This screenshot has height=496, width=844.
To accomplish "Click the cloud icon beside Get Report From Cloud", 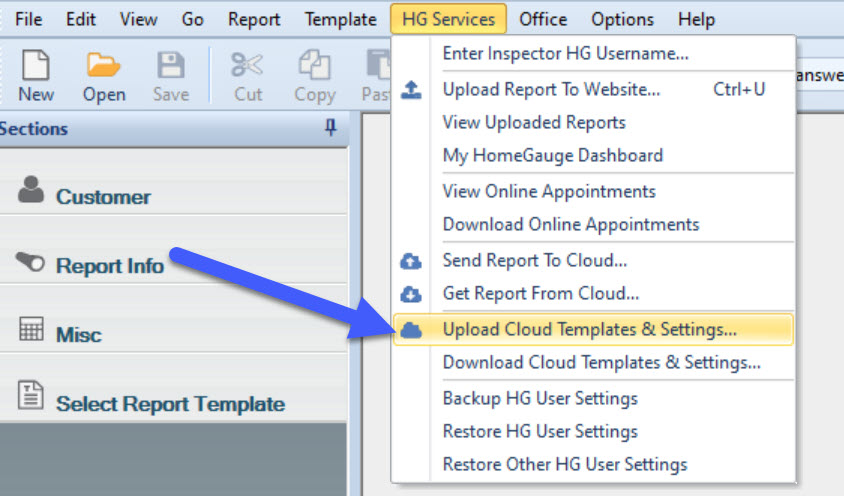I will point(411,294).
